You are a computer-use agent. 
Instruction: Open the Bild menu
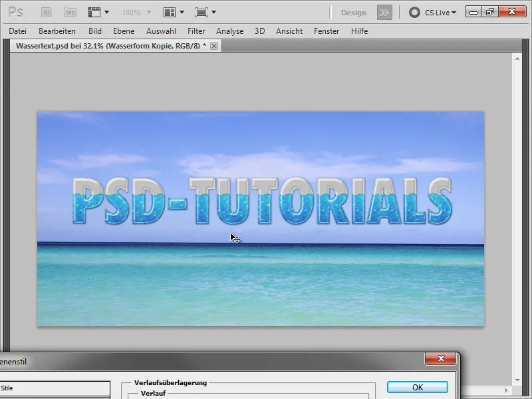[95, 31]
